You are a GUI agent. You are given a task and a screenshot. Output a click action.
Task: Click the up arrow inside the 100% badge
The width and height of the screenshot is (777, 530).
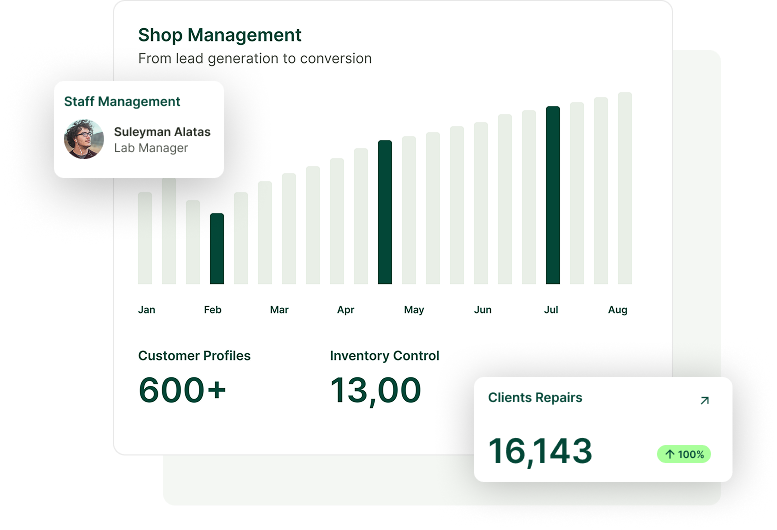point(669,455)
